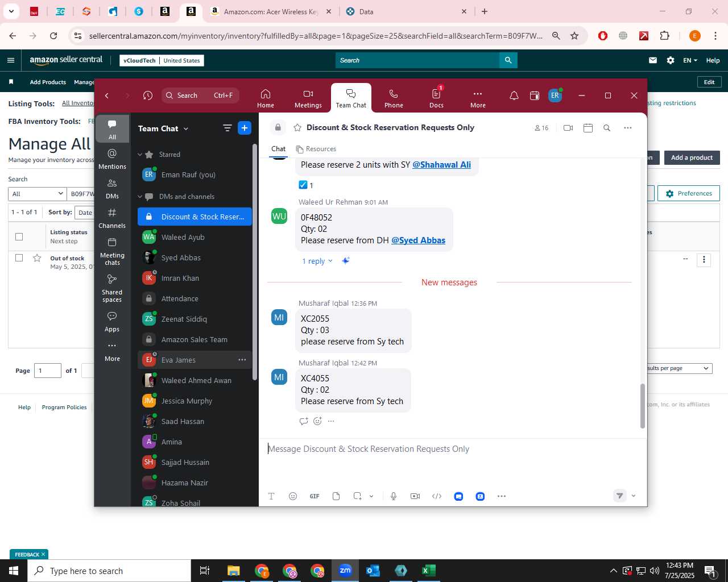Image resolution: width=728 pixels, height=582 pixels.
Task: Show the 16 channel members
Action: pyautogui.click(x=541, y=128)
